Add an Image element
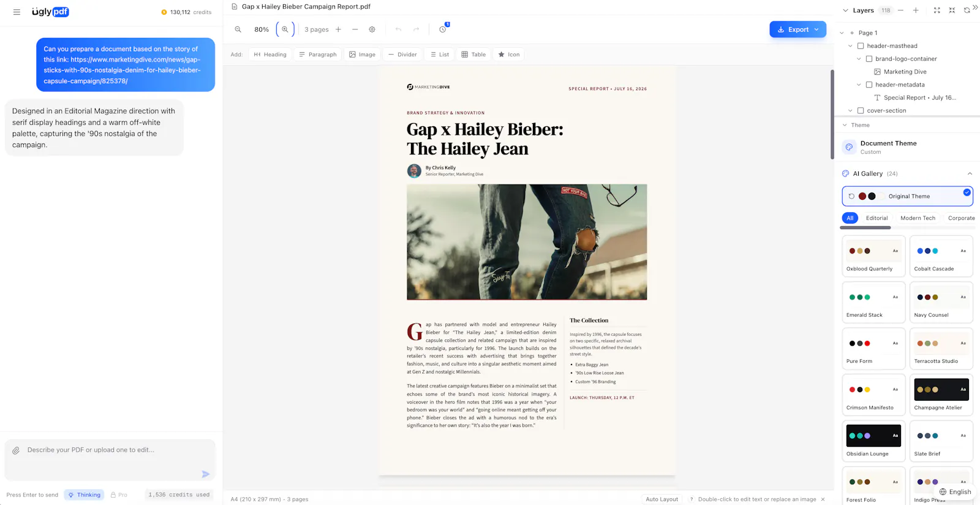Viewport: 980px width, 505px height. (x=362, y=55)
